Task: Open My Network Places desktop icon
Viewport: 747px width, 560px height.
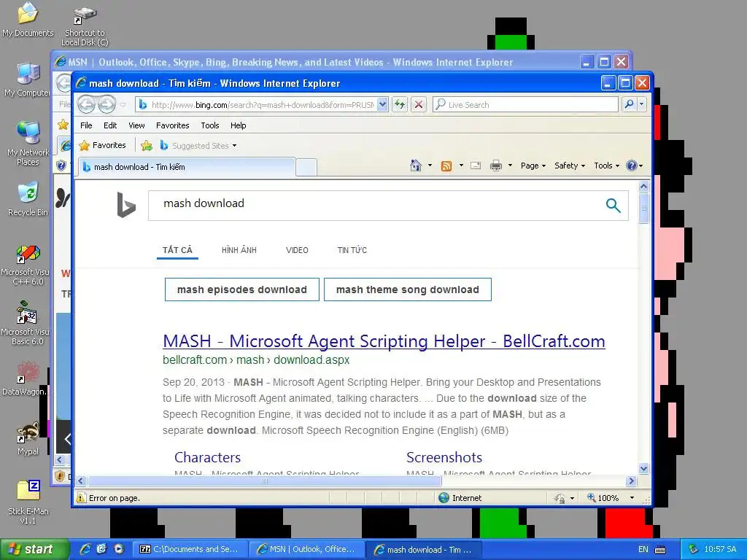Action: (28, 144)
